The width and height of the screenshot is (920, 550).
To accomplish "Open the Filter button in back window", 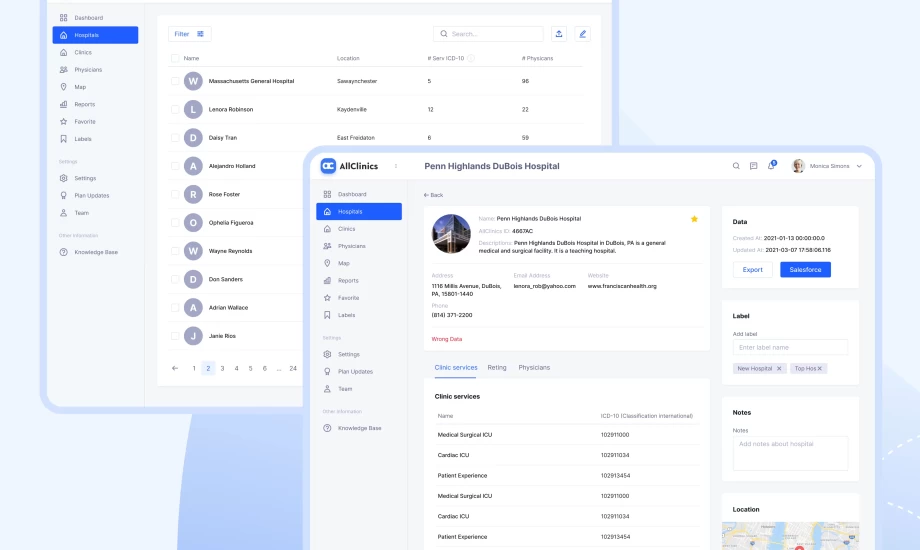I will coord(189,34).
